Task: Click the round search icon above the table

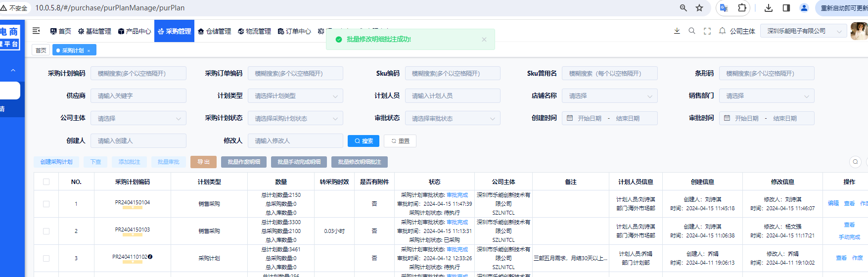Action: pos(855,162)
